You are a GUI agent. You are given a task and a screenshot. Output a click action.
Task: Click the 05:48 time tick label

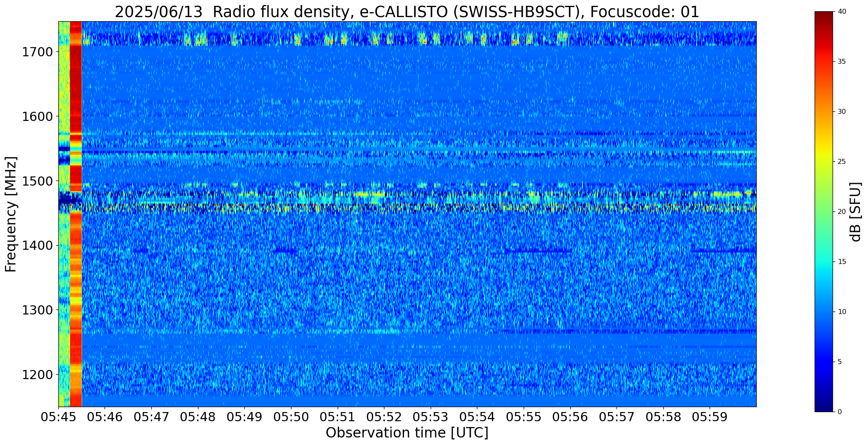click(x=198, y=417)
